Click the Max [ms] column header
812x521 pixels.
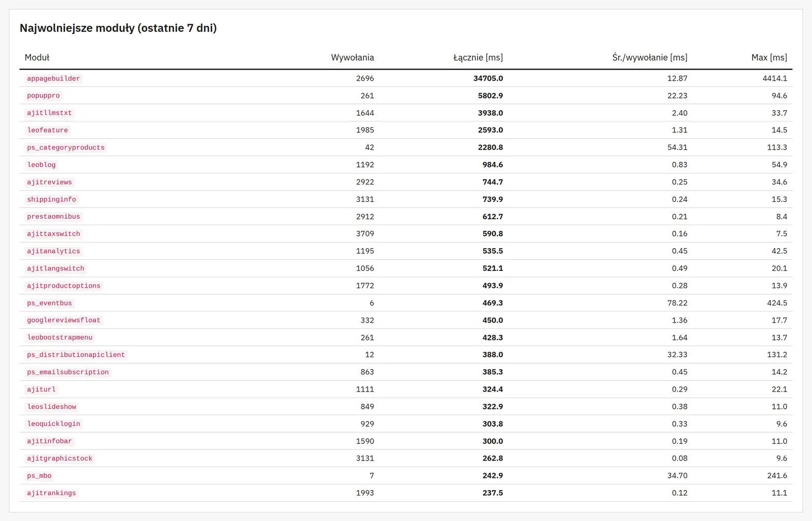pyautogui.click(x=769, y=57)
